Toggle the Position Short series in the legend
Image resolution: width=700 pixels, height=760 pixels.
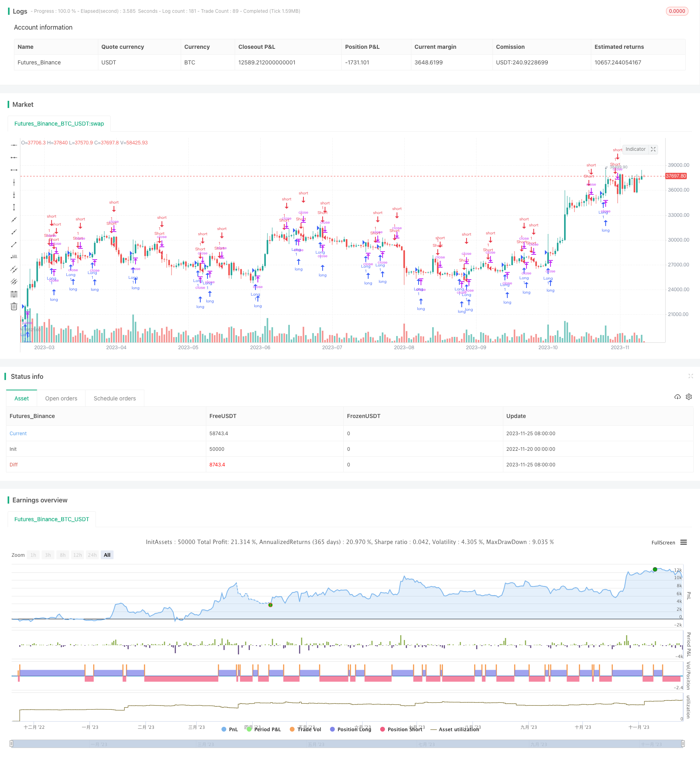[401, 729]
